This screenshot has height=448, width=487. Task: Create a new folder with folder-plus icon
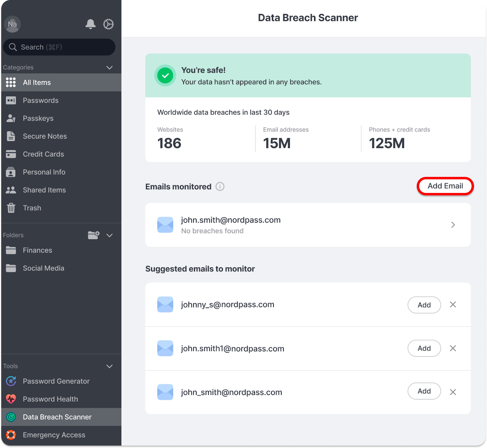[94, 235]
